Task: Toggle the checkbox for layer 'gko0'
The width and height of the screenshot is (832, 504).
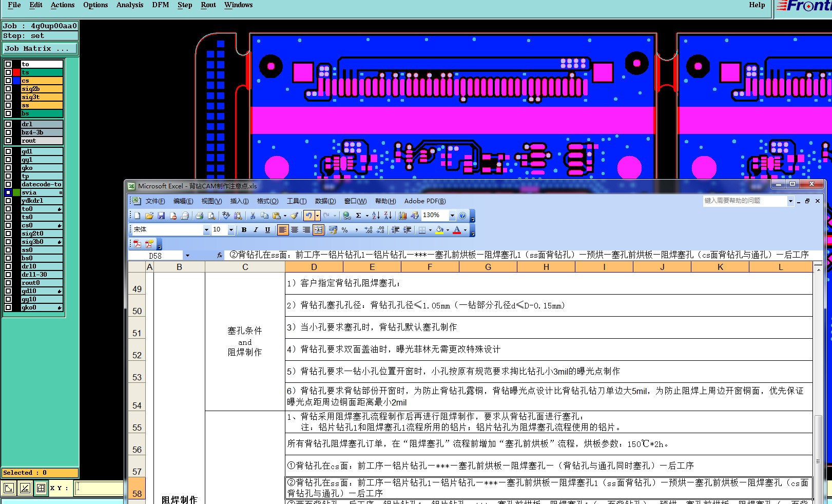Action: tap(8, 307)
